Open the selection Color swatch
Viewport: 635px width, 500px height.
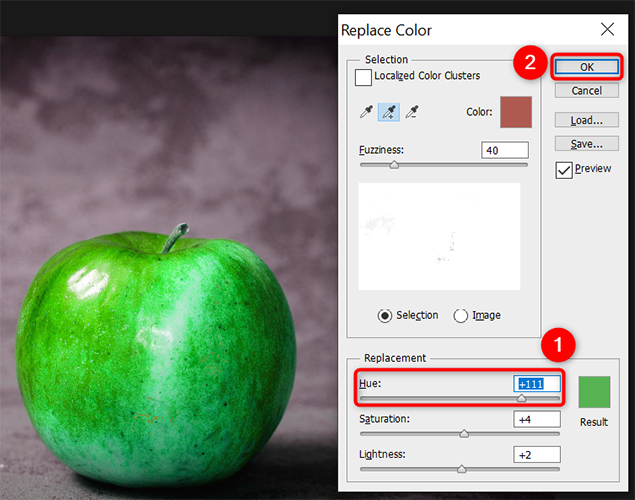[x=516, y=112]
